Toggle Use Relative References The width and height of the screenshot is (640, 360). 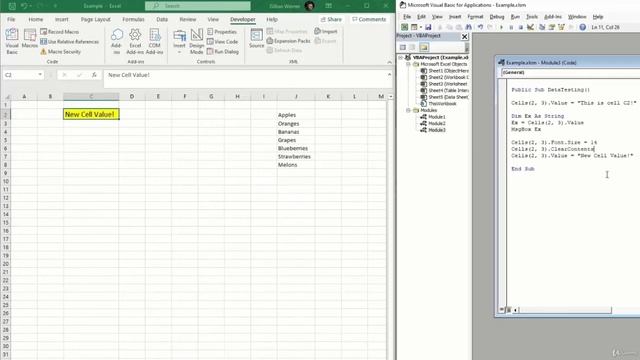(69, 42)
